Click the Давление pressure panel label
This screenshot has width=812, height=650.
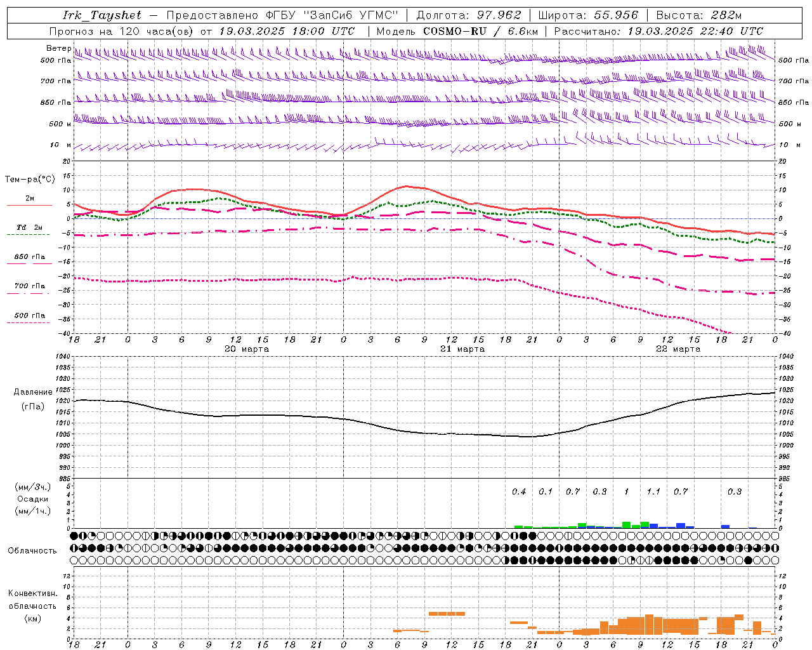33,392
